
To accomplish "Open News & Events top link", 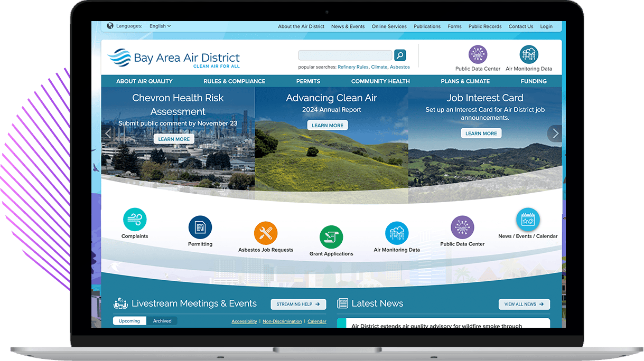I will (x=348, y=26).
